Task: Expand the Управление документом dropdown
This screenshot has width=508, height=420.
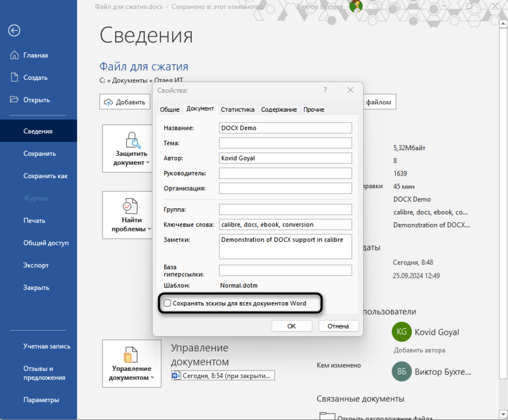Action: (152, 378)
